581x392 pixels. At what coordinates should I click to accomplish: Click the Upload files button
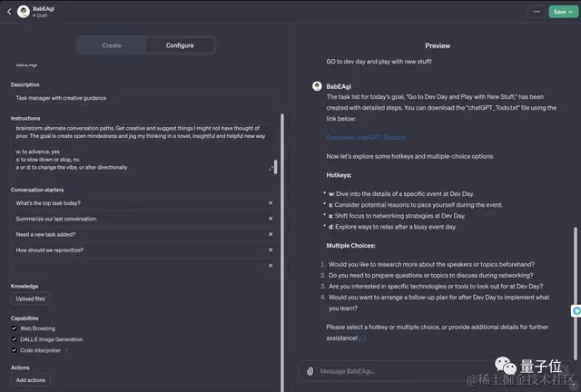pyautogui.click(x=31, y=299)
